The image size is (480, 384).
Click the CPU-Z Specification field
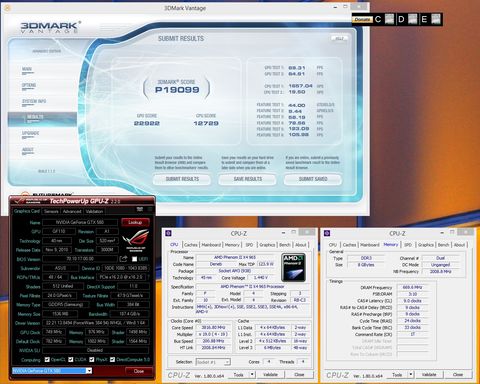(252, 286)
